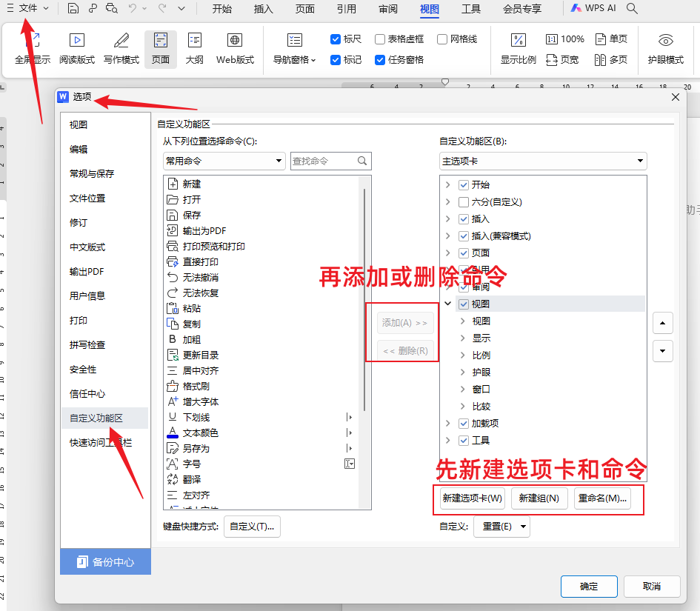The width and height of the screenshot is (700, 611).
Task: Click search icon in 查找命令 box
Action: pyautogui.click(x=362, y=161)
